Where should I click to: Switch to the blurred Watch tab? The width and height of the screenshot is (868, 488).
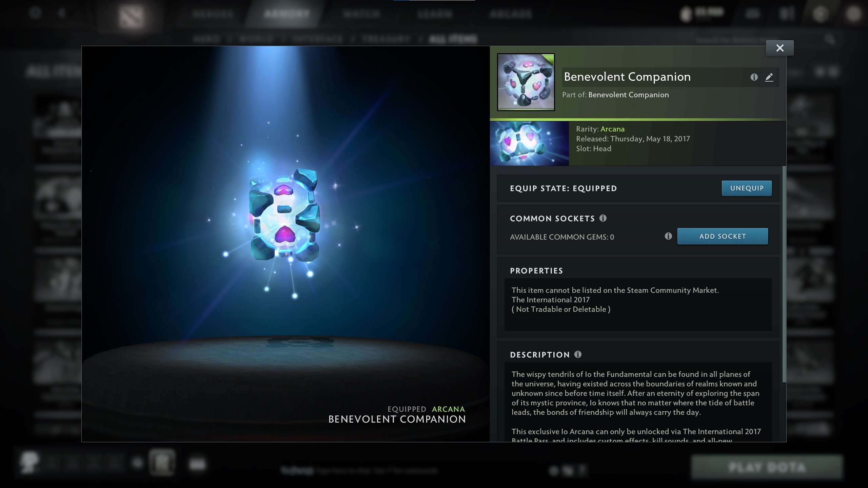pyautogui.click(x=361, y=14)
